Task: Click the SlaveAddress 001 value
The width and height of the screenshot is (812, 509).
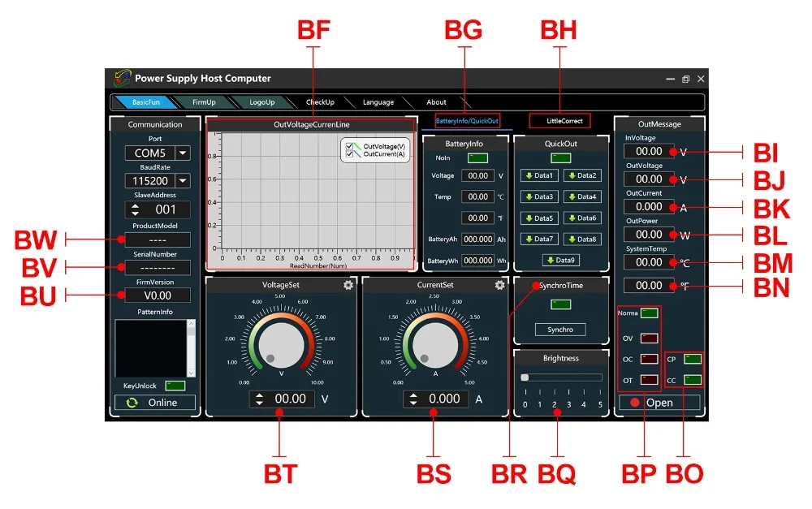Action: 166,209
